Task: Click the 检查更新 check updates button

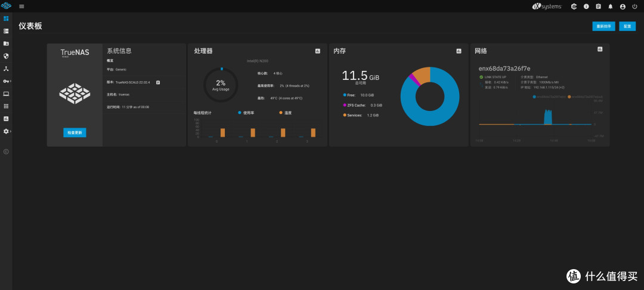Action: pos(75,132)
